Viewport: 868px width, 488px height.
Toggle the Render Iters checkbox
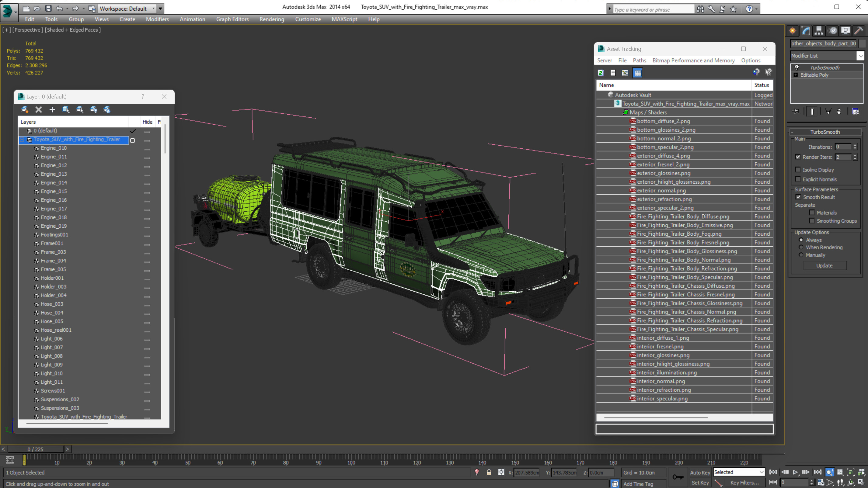pyautogui.click(x=798, y=157)
